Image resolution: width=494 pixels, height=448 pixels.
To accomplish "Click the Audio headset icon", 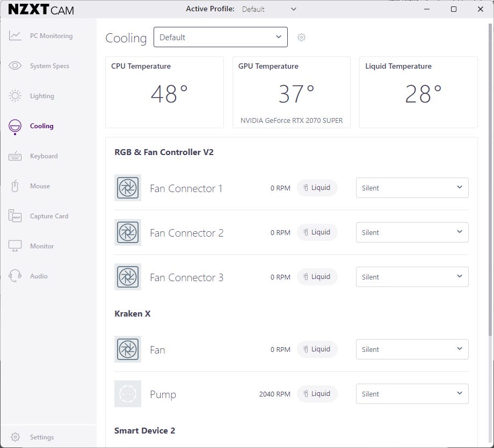I will tap(15, 276).
